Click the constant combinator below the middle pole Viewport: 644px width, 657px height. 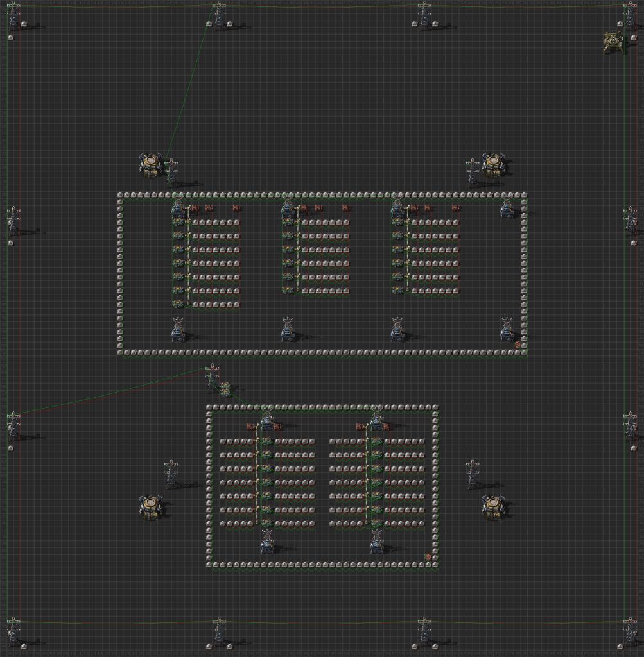(x=225, y=389)
